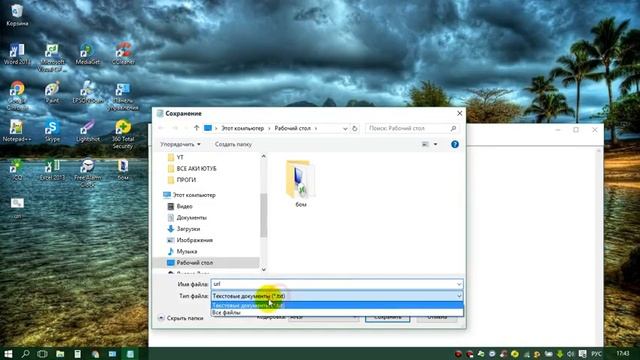Refresh the folder in the save dialog

point(354,128)
